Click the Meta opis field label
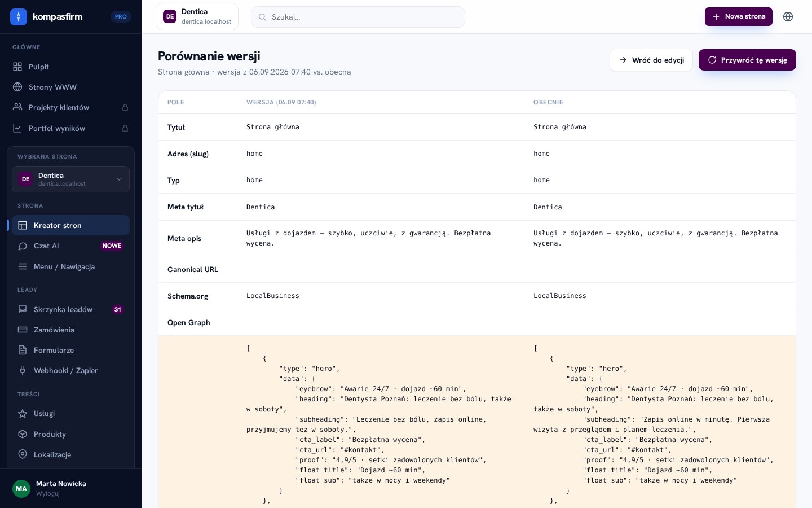The height and width of the screenshot is (508, 812). tap(184, 238)
